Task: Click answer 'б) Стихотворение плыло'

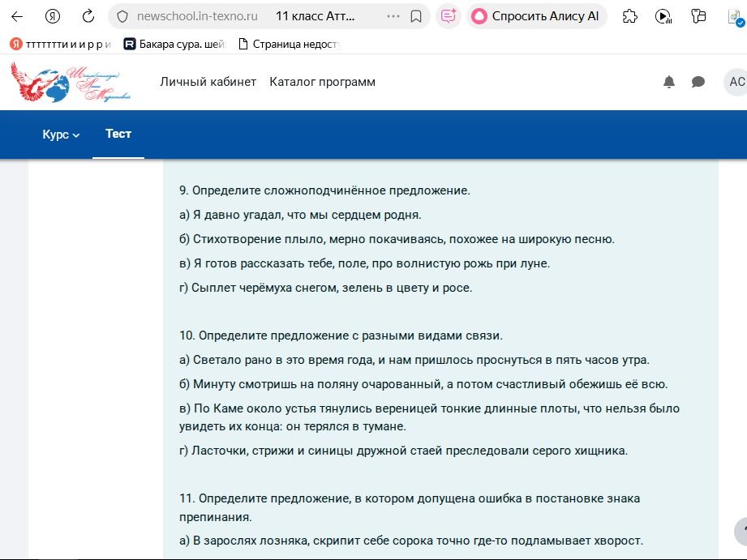Action: tap(397, 239)
